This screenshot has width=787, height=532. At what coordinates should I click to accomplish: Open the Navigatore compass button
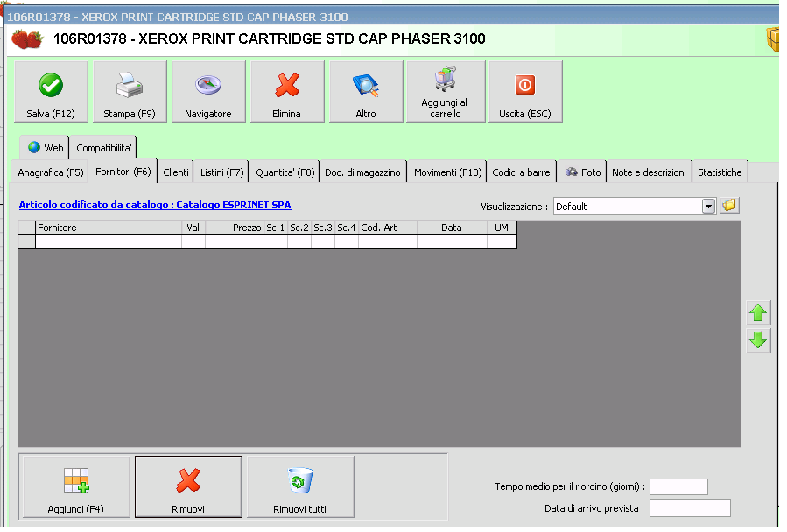[x=208, y=91]
